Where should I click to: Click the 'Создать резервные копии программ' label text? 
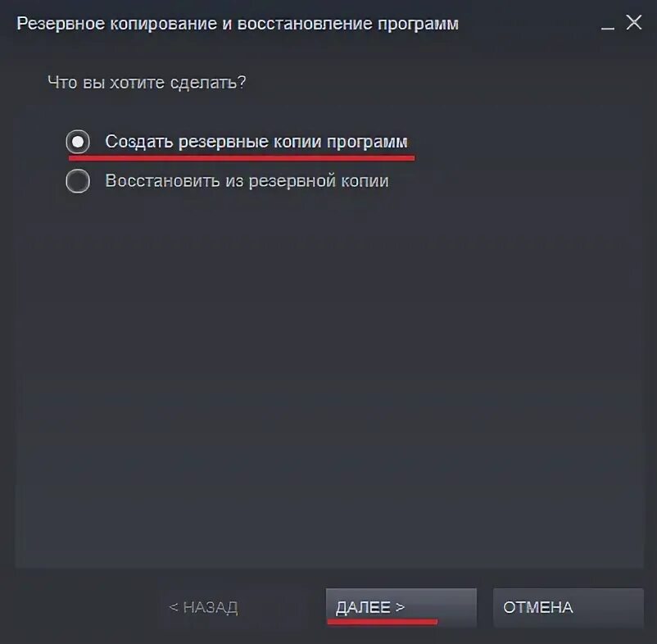256,142
